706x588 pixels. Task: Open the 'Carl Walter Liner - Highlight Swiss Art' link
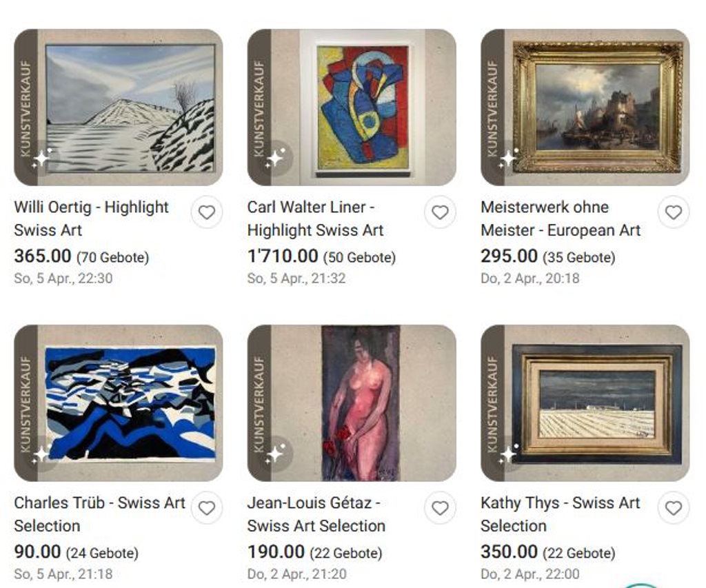pos(315,219)
